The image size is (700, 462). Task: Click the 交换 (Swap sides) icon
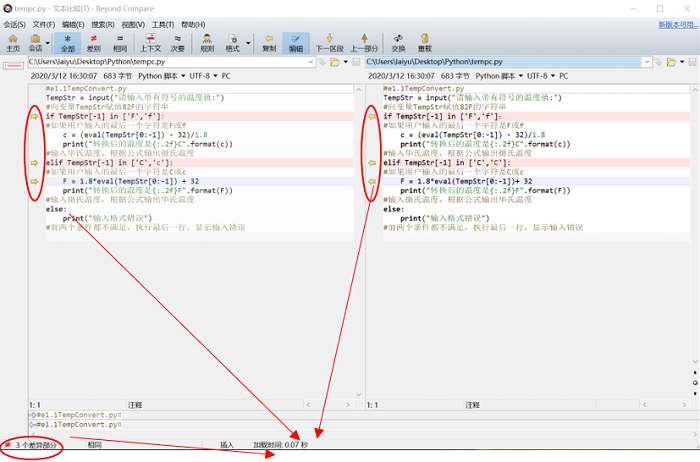tap(398, 42)
